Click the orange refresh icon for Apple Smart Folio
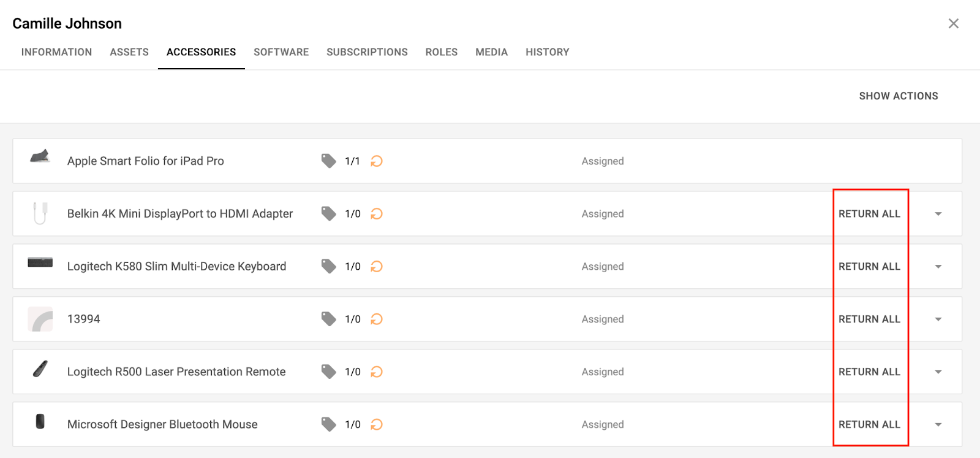Viewport: 980px width, 458px height. coord(377,161)
